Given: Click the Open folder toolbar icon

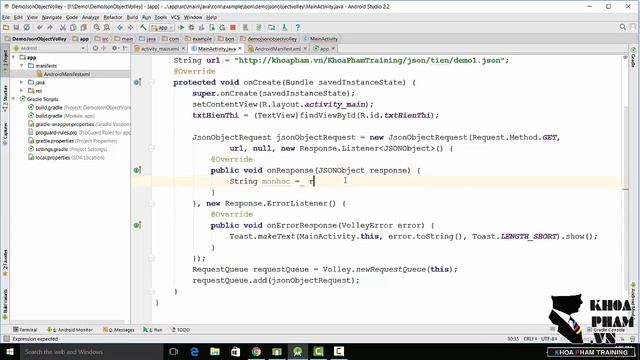Looking at the screenshot, I should (6, 27).
